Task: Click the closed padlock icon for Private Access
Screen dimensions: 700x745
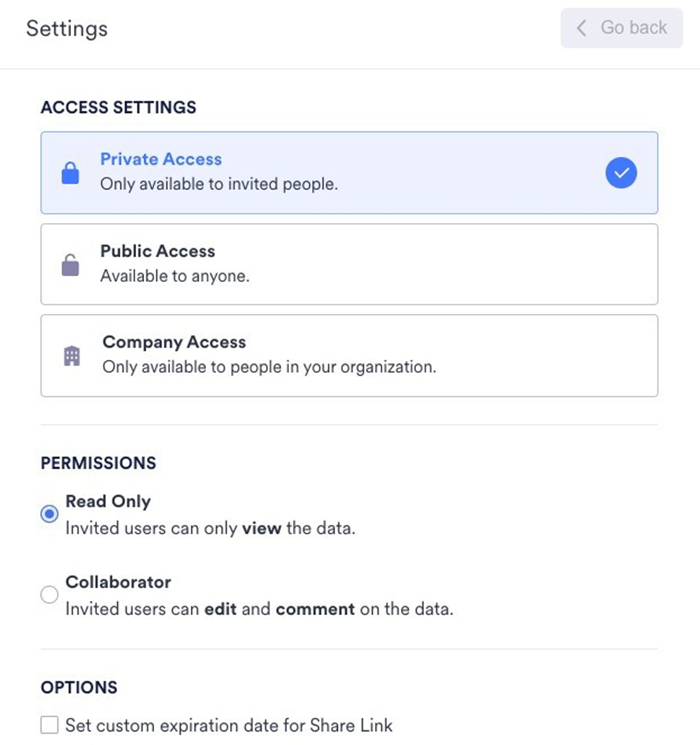Action: pos(70,173)
